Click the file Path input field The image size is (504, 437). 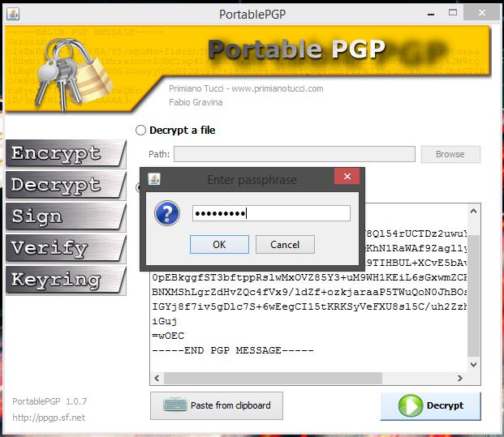295,154
